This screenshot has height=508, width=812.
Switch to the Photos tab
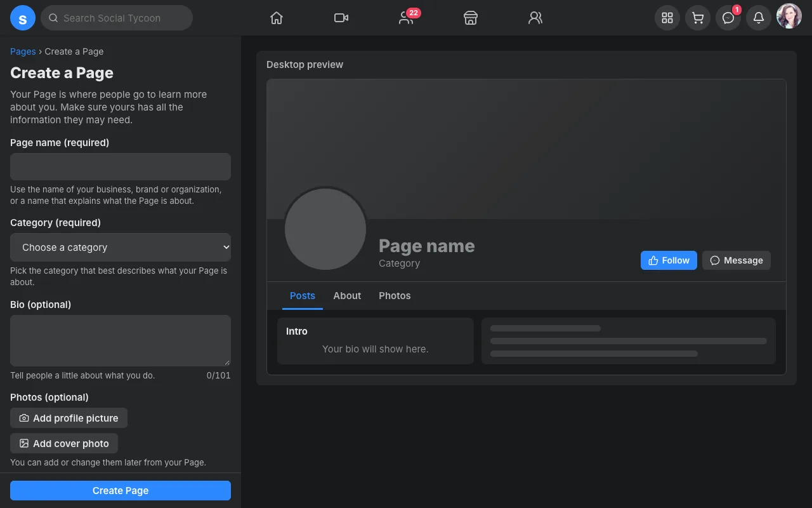(395, 296)
